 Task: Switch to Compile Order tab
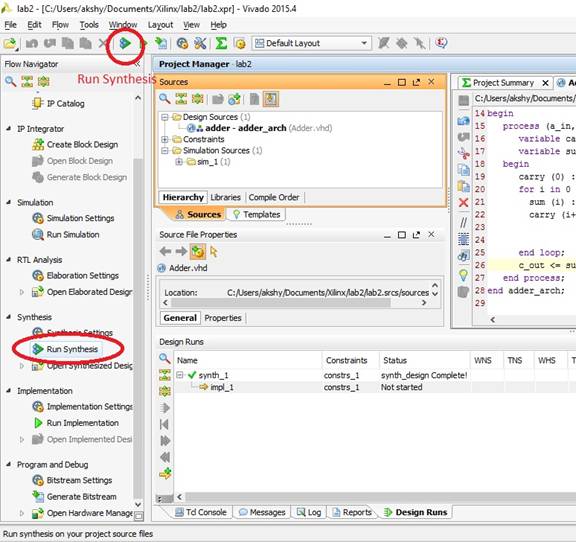pyautogui.click(x=274, y=197)
